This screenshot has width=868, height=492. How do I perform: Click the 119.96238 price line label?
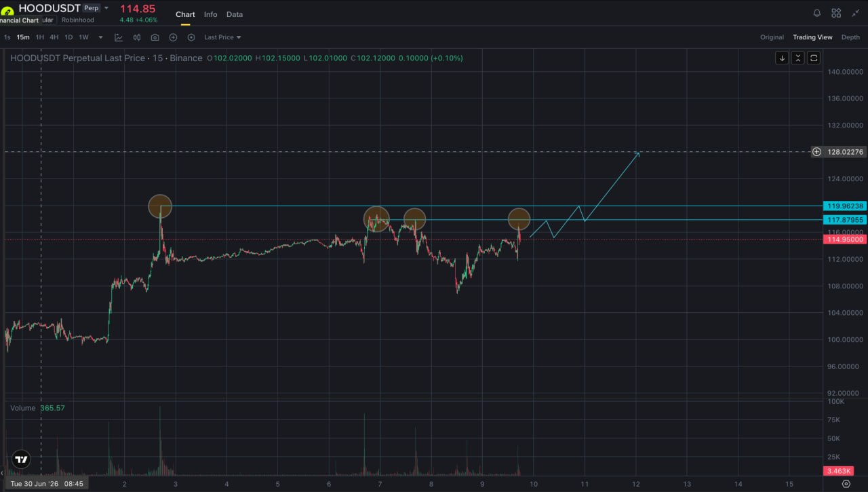(845, 206)
